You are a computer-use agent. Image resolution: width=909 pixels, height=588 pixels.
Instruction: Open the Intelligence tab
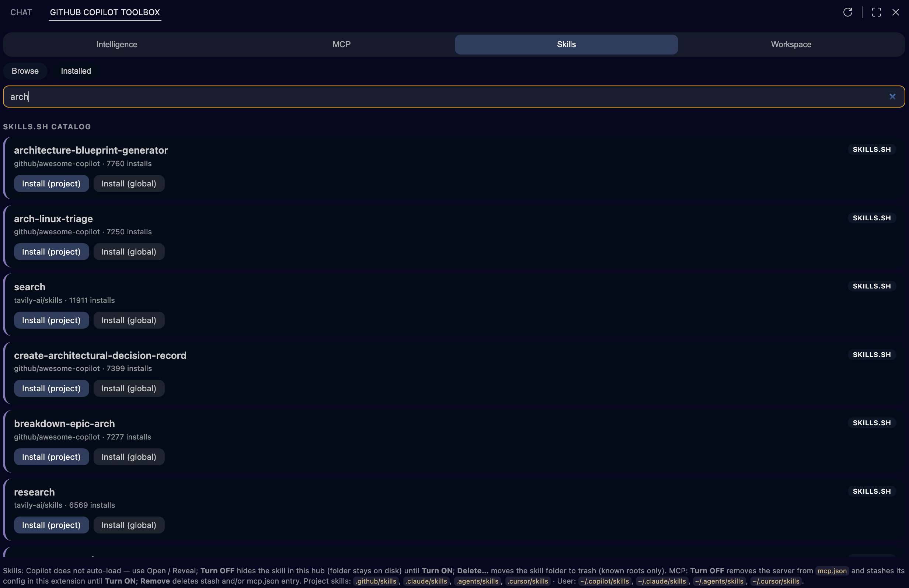point(116,44)
